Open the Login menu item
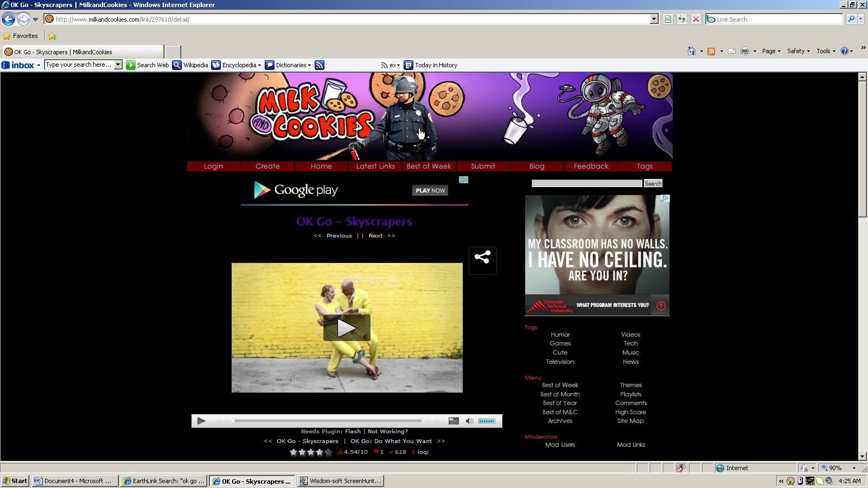The height and width of the screenshot is (488, 868). tap(213, 166)
